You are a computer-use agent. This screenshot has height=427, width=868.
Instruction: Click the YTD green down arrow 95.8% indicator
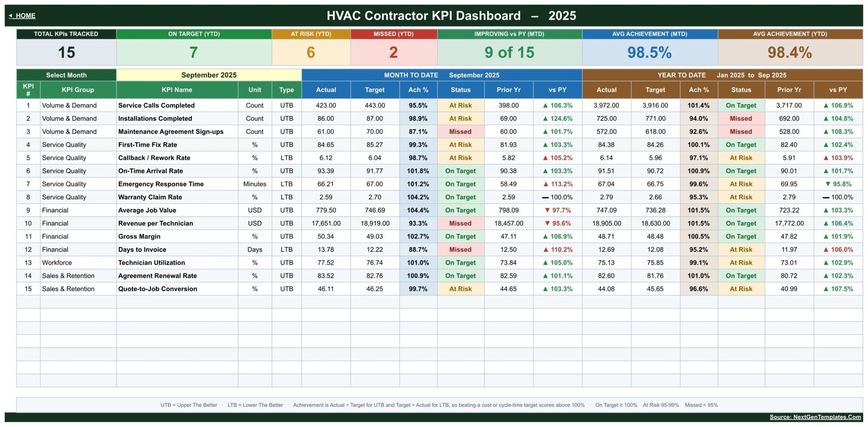(x=838, y=184)
